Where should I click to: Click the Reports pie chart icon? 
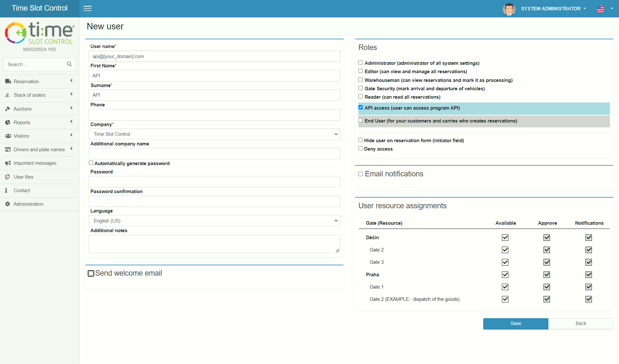pos(8,123)
